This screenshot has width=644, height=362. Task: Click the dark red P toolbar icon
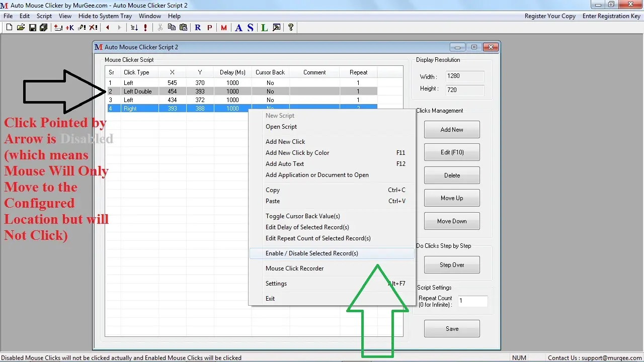[x=210, y=28]
